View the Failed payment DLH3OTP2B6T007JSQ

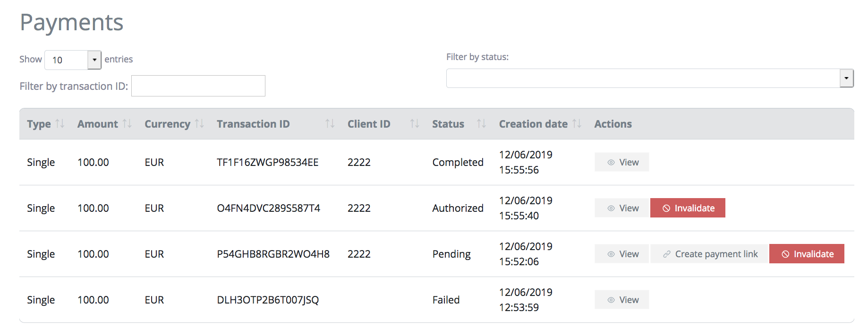(x=621, y=300)
